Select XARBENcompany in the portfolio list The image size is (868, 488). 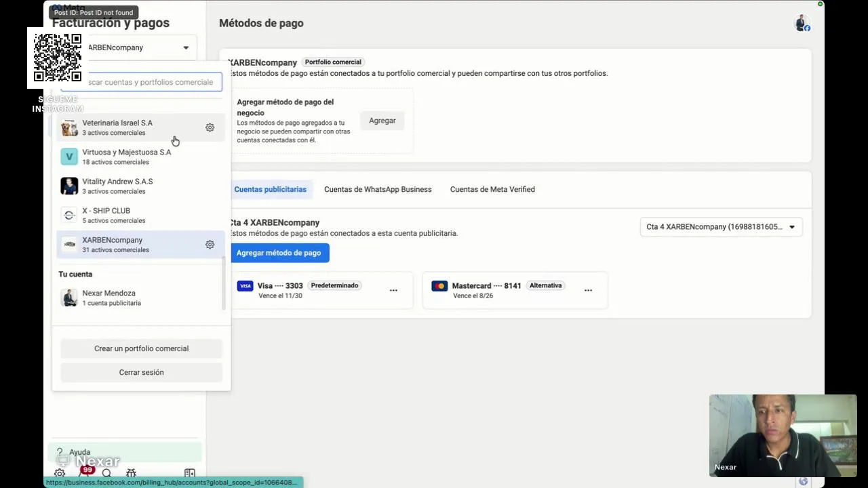140,245
